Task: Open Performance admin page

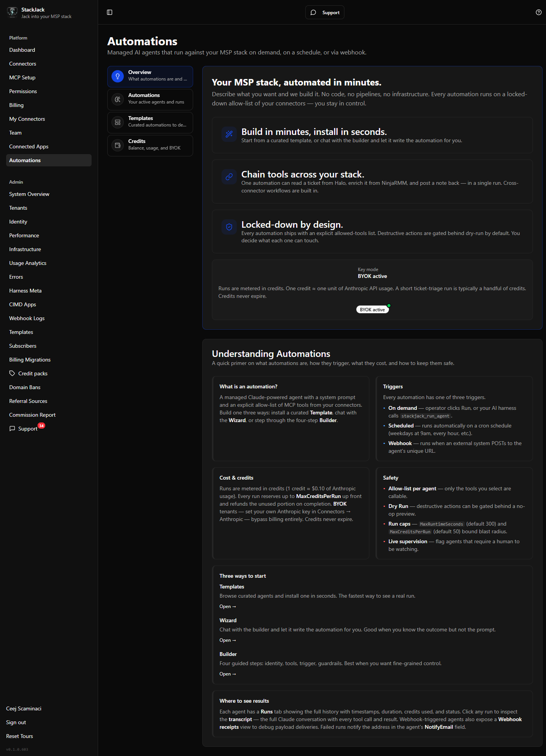Action: (x=49, y=235)
